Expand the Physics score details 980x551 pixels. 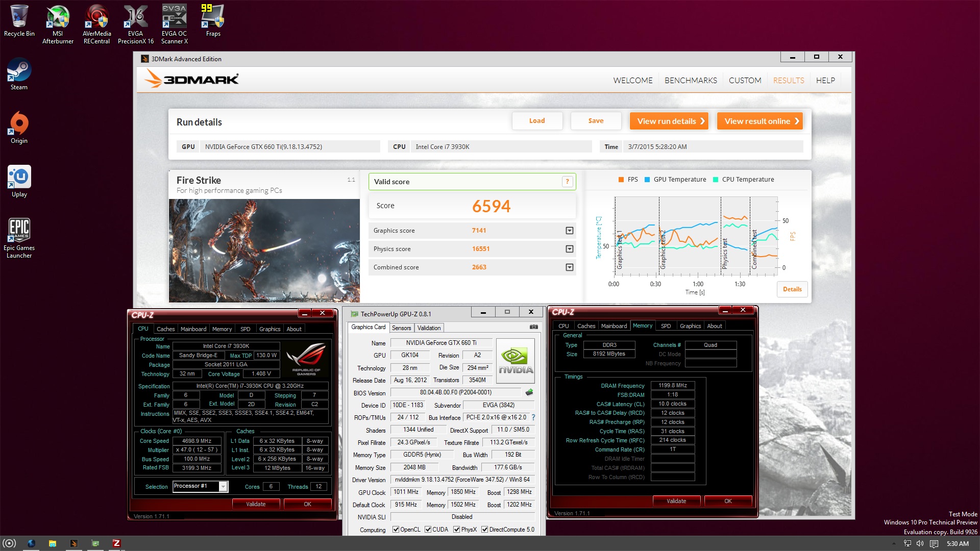[569, 249]
